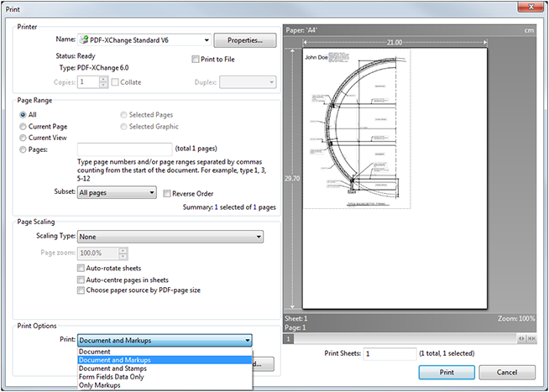549x392 pixels.
Task: Enable Print to File checkbox
Action: [x=196, y=59]
